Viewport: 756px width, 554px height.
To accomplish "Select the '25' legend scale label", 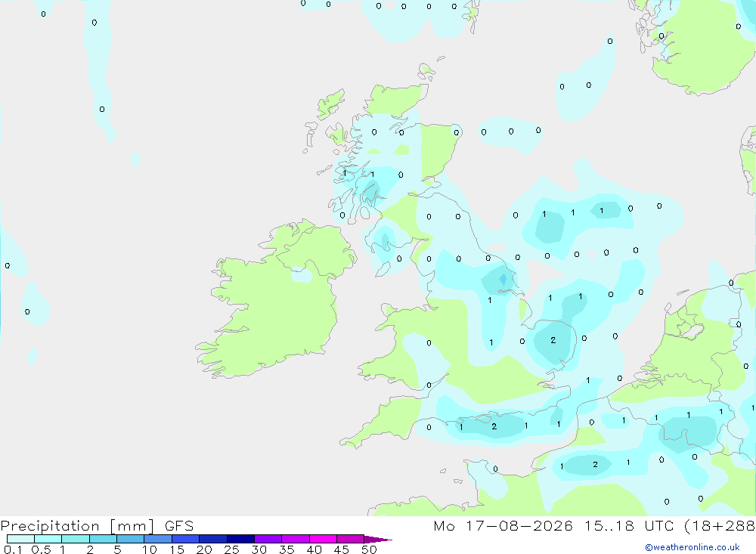I will click(x=231, y=549).
